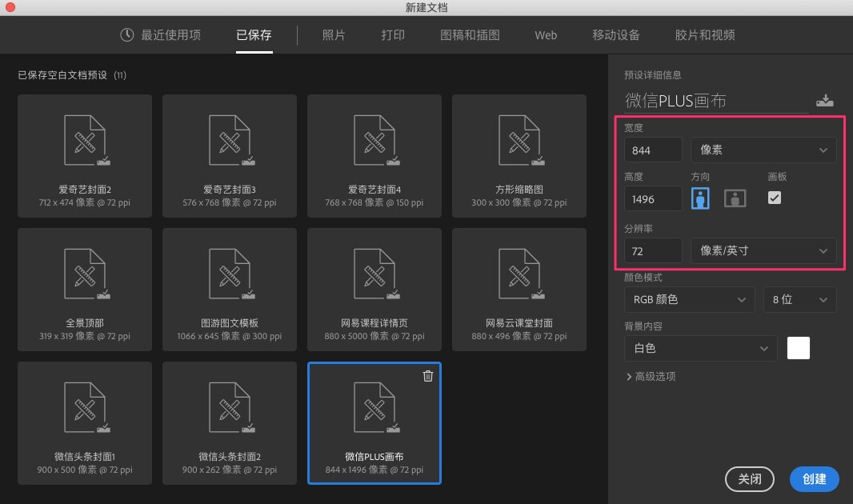This screenshot has width=853, height=504.
Task: Click the document icon of 爱奇艺封面3 preset
Action: point(231,140)
